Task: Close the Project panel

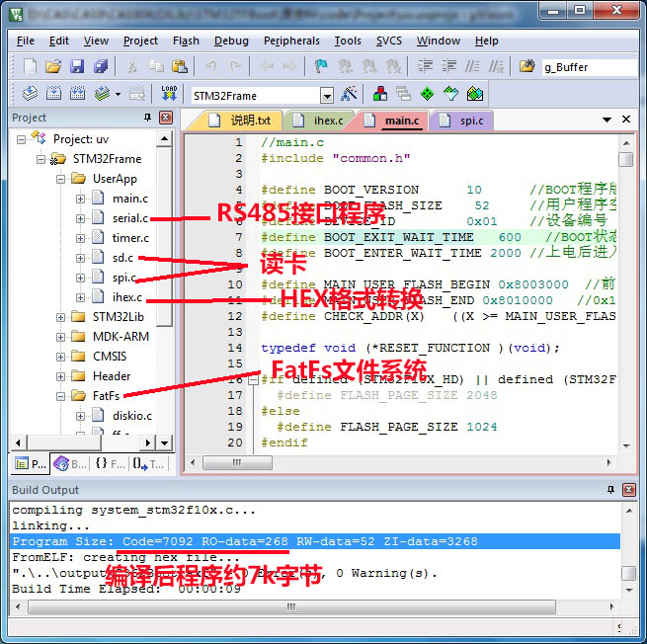Action: coord(166,118)
